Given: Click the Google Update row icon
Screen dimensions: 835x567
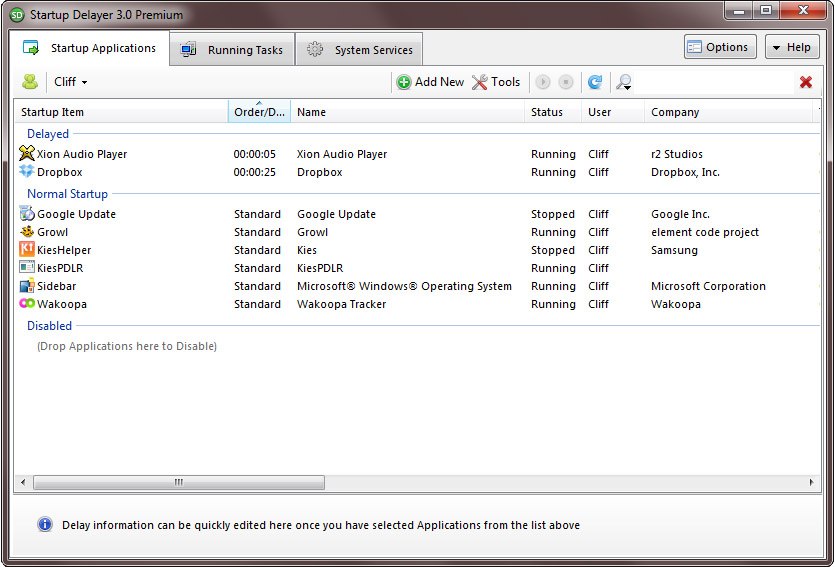Looking at the screenshot, I should [27, 213].
